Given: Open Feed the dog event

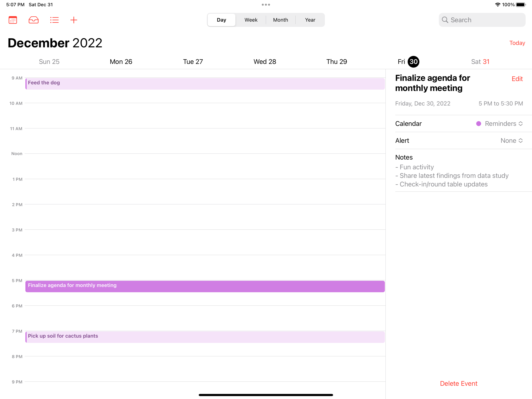Looking at the screenshot, I should pyautogui.click(x=205, y=84).
